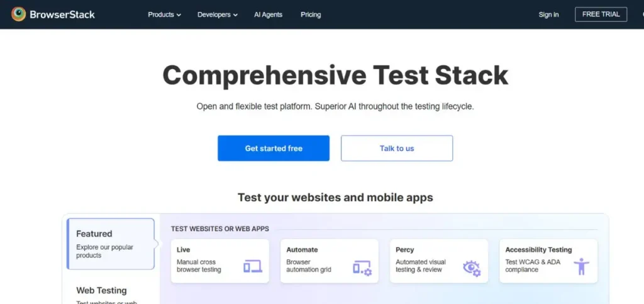This screenshot has width=644, height=304.
Task: Open the Live manual testing card
Action: tap(220, 261)
